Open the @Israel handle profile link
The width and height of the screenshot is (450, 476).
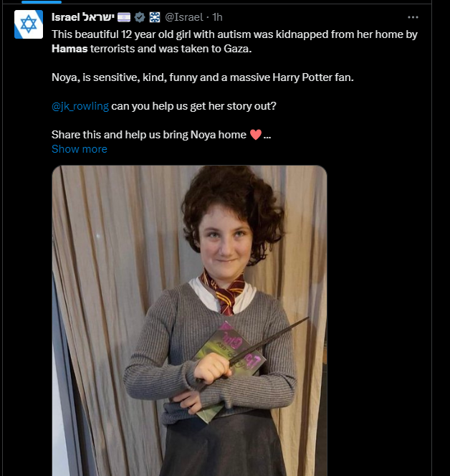click(x=184, y=17)
